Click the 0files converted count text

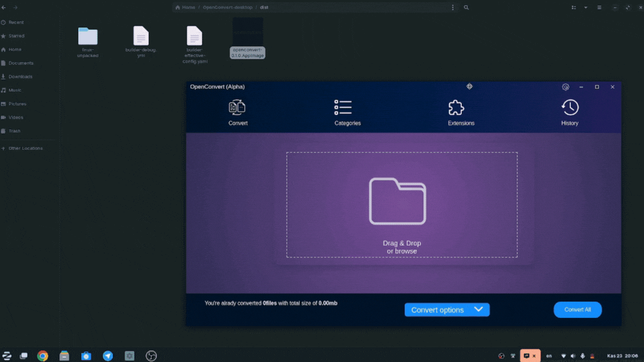tap(270, 303)
